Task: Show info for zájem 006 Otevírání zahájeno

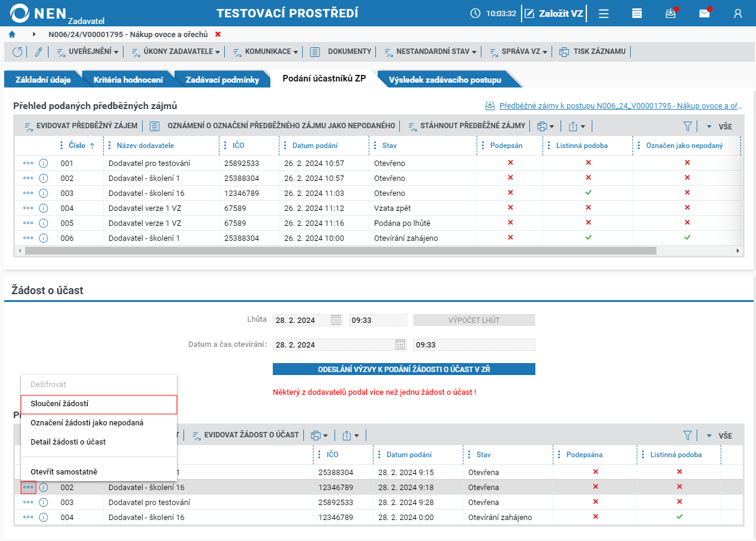Action: 43,238
